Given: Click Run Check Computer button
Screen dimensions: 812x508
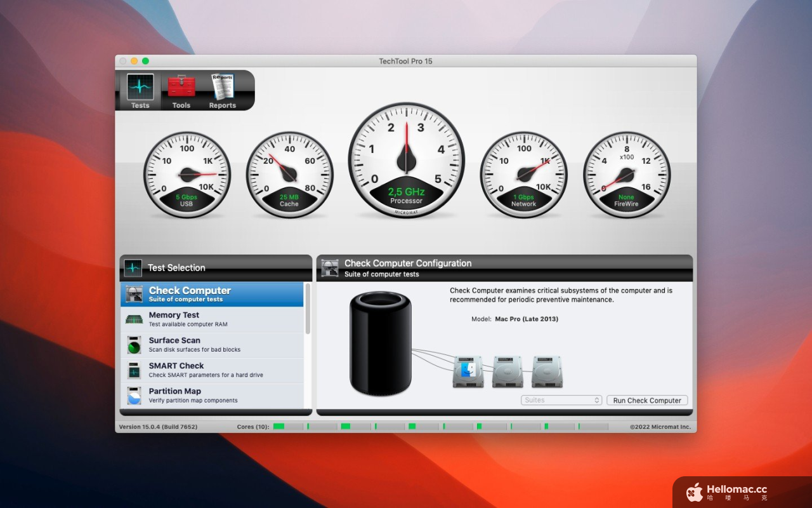Looking at the screenshot, I should point(647,400).
